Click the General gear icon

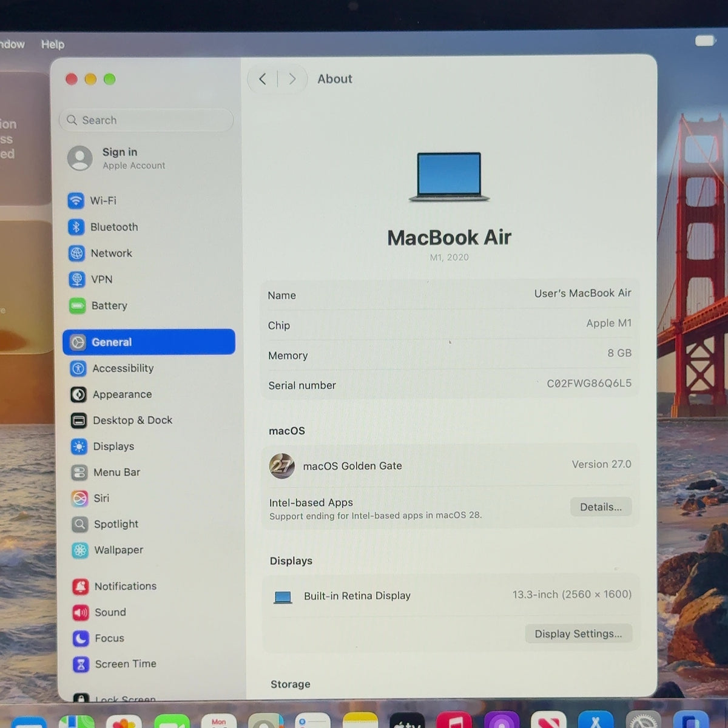(x=78, y=342)
